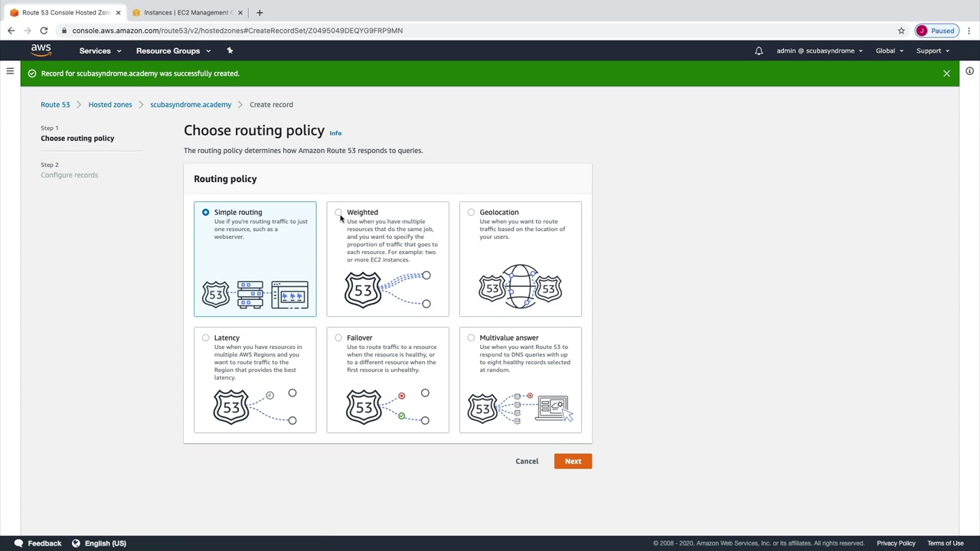This screenshot has width=980, height=551.
Task: Click the Failover routing illustration
Action: coord(387,406)
